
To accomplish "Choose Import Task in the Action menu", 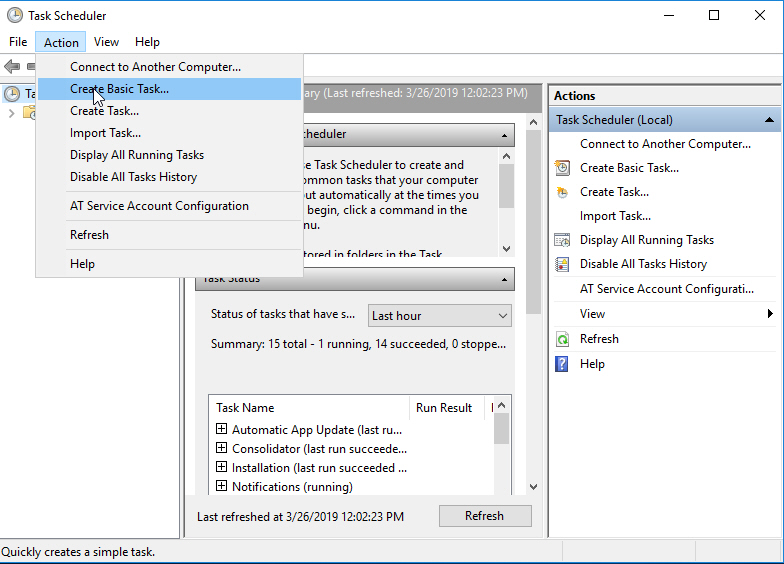I will point(105,133).
